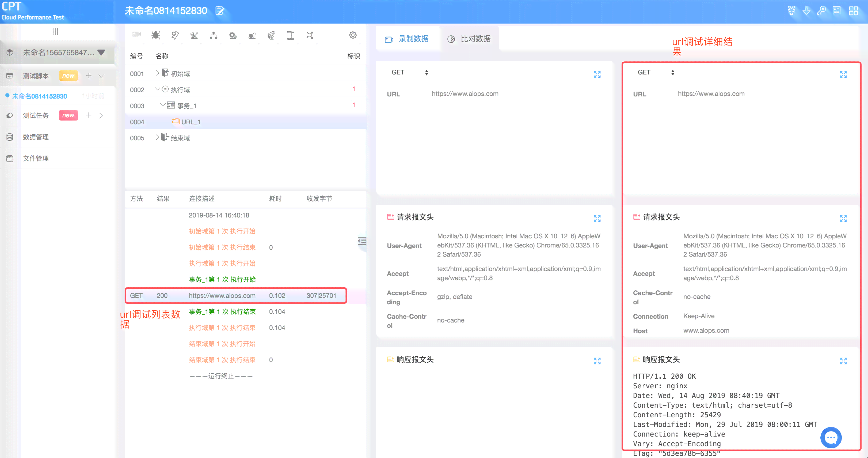This screenshot has width=868, height=458.
Task: Switch to the 录制数据 tab
Action: (x=407, y=39)
